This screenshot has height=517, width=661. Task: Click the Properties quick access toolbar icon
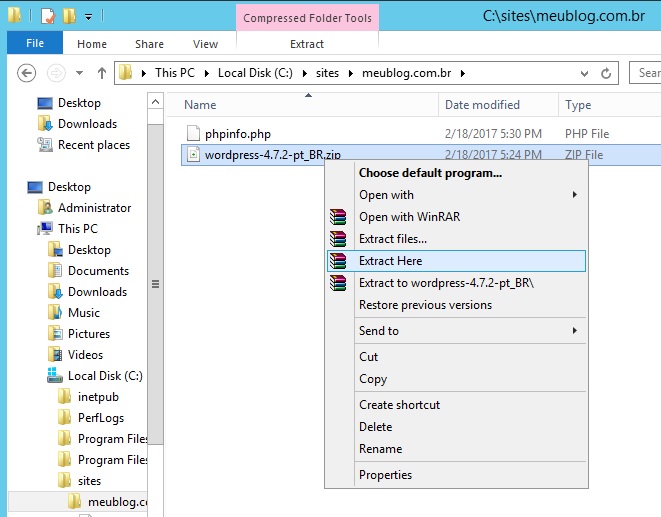click(48, 16)
